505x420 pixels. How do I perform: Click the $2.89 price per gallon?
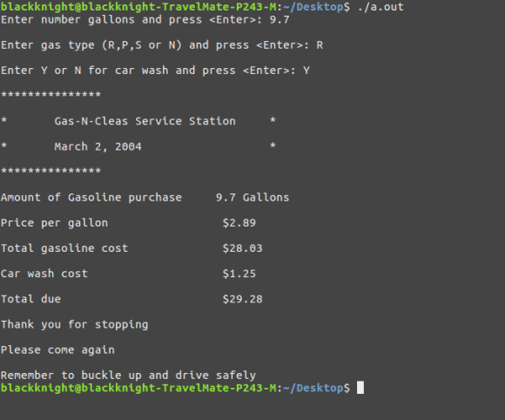tap(239, 223)
